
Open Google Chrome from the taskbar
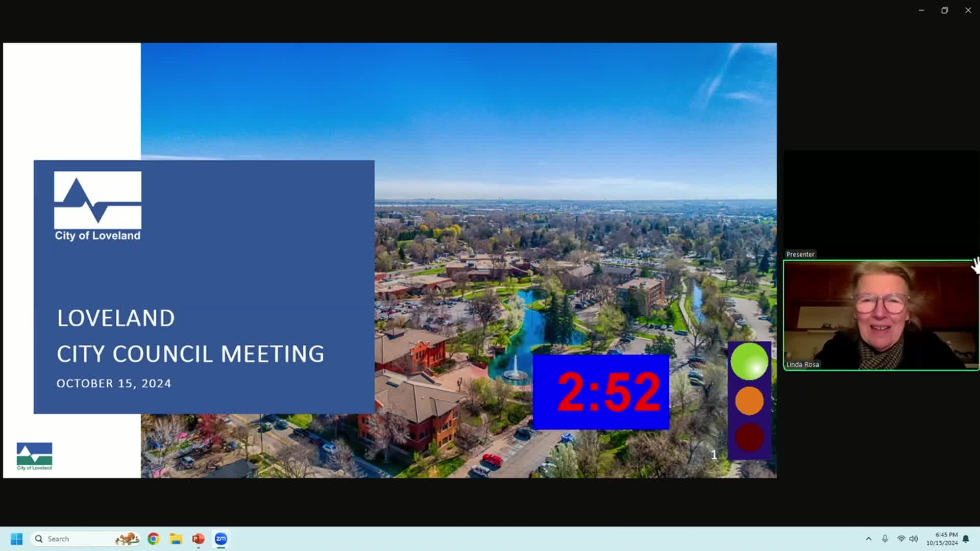coord(154,539)
